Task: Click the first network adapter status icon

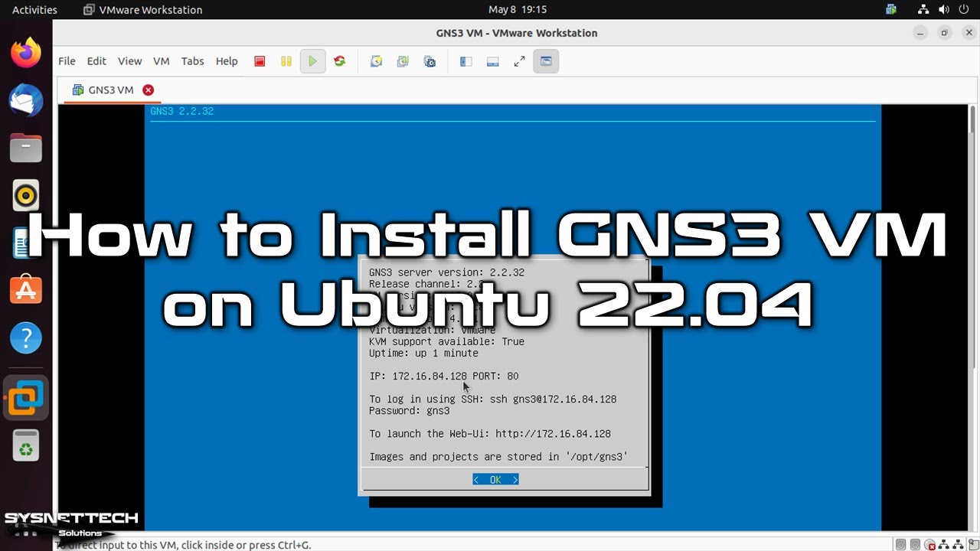Action: pos(942,545)
